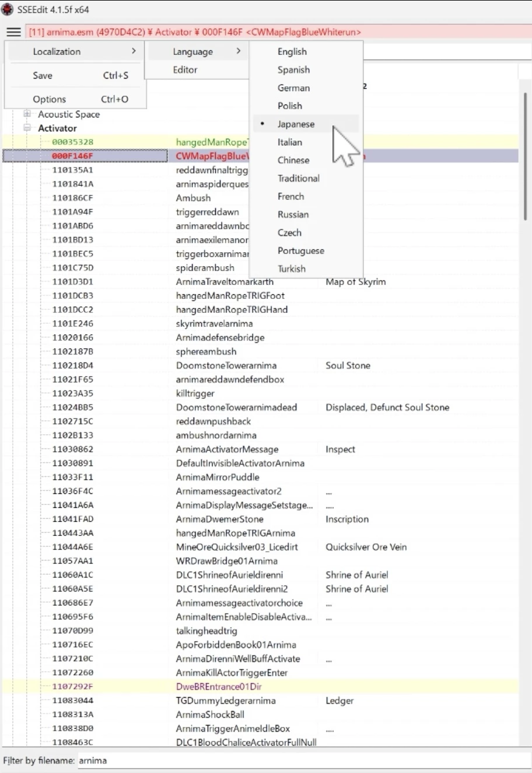The image size is (532, 773).
Task: Select form ID 1108463C row
Action: [x=260, y=742]
